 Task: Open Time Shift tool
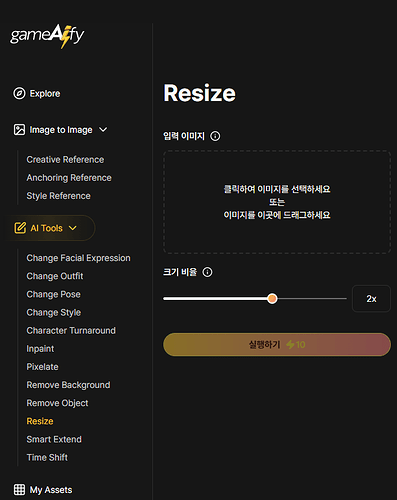(x=47, y=457)
